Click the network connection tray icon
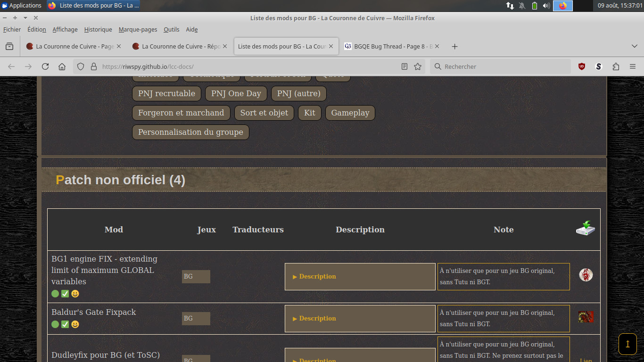 510,6
